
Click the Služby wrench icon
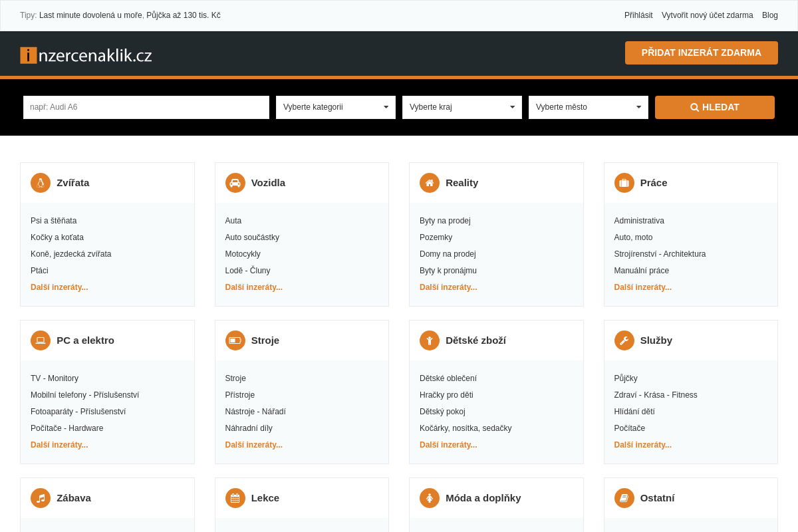pos(624,340)
